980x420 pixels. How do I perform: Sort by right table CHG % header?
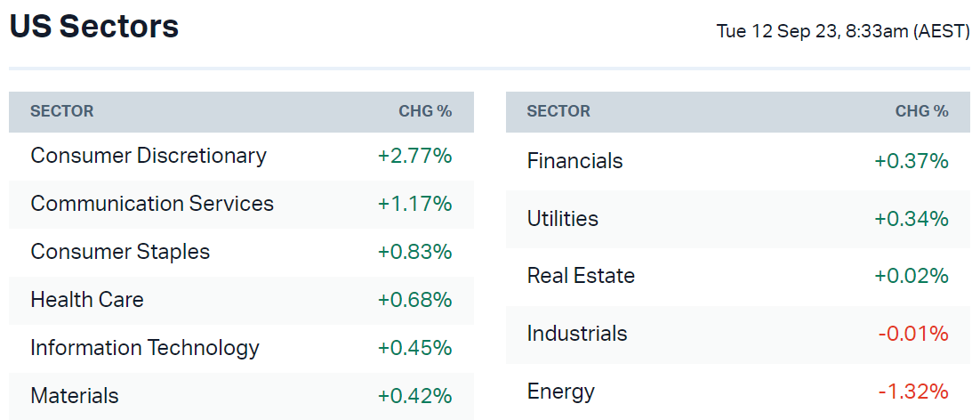(921, 111)
